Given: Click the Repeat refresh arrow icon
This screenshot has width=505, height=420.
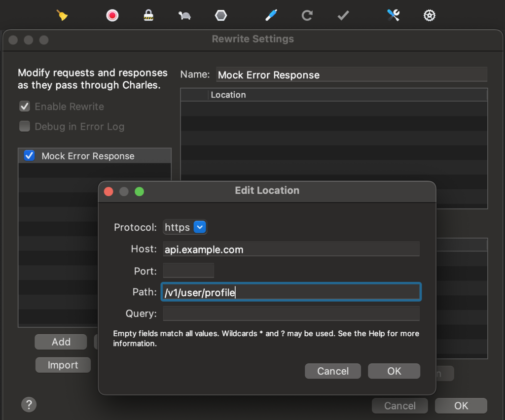Looking at the screenshot, I should [x=307, y=15].
